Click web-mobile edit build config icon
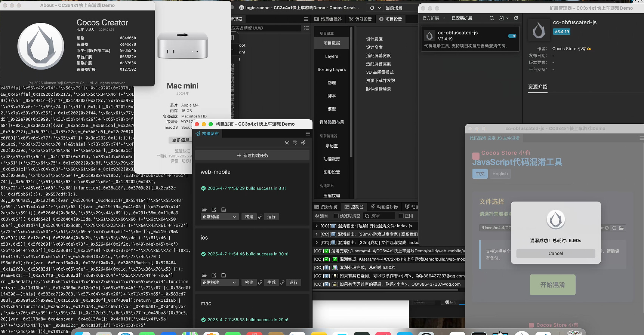The image size is (644, 335). tap(214, 210)
